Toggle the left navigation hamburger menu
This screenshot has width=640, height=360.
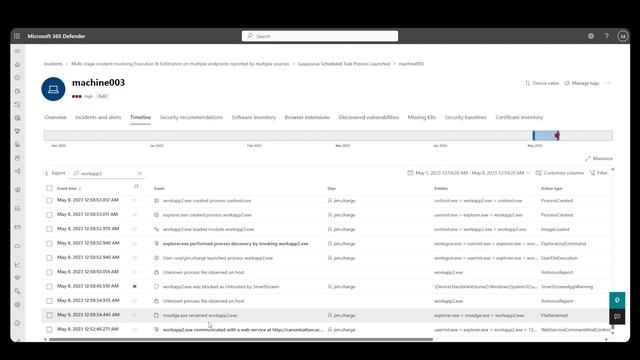click(x=17, y=51)
